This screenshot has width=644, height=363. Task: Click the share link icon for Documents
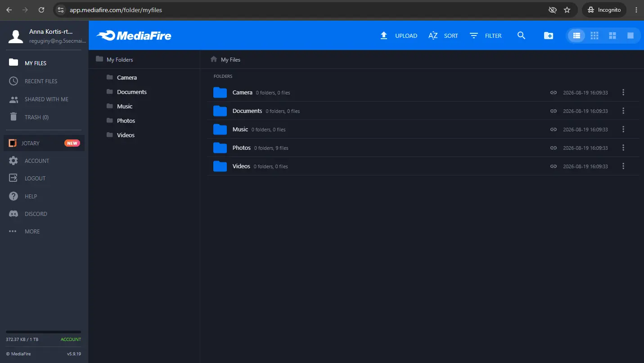554,111
